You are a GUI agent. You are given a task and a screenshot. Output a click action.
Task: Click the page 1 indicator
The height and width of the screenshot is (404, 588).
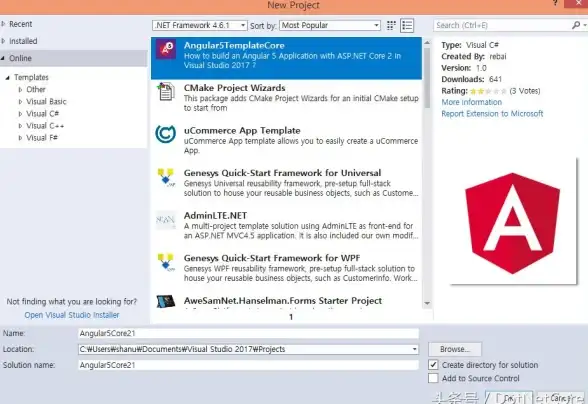pos(291,317)
